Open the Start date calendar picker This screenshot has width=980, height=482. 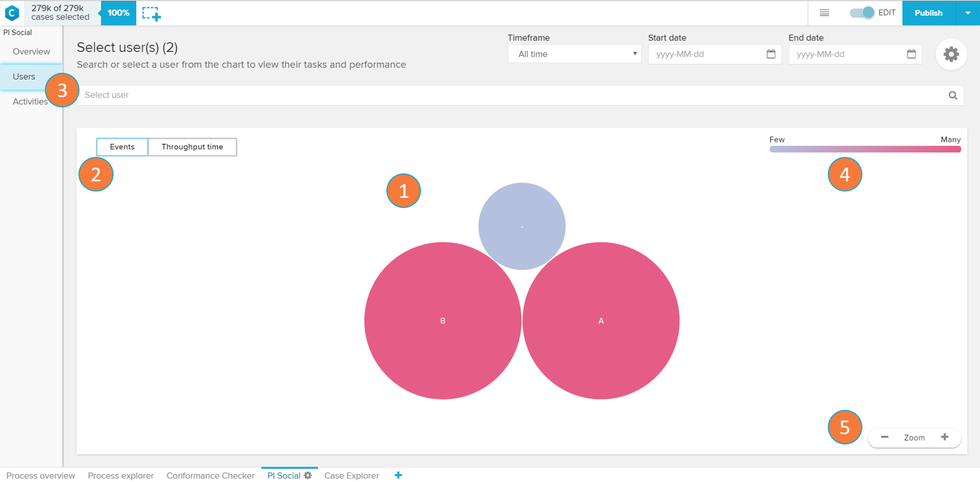pos(771,54)
